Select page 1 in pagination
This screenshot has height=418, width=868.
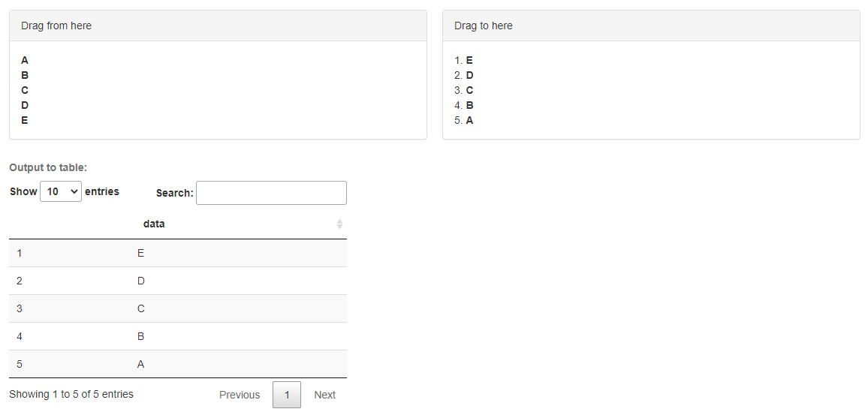287,395
